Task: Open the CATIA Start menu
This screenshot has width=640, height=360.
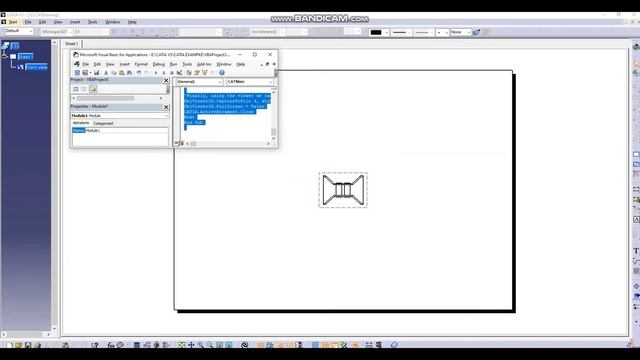Action: click(13, 22)
